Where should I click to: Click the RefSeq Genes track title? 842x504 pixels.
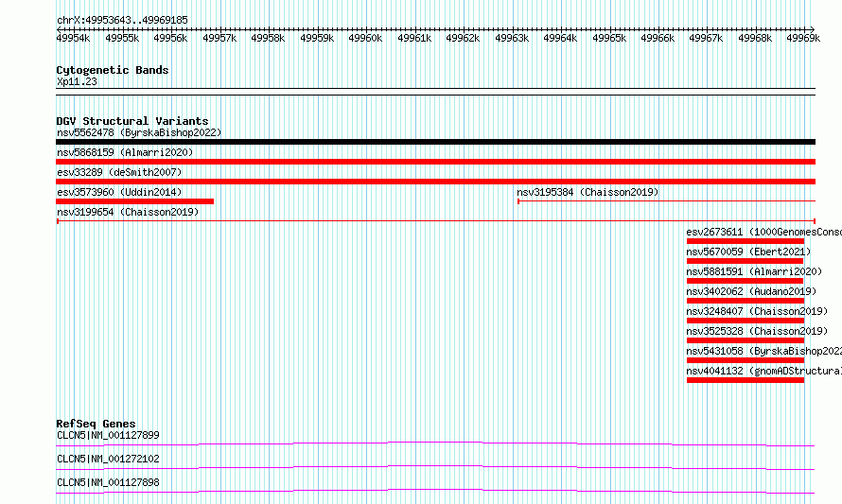(96, 424)
